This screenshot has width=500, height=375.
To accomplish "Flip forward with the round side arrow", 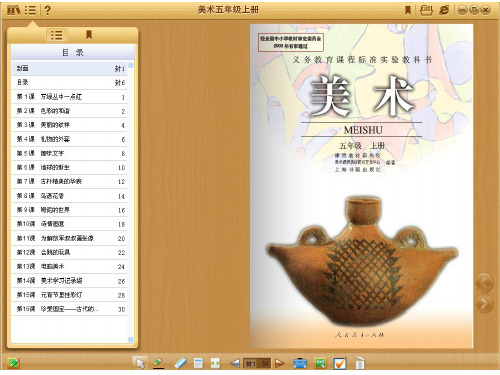I will pyautogui.click(x=484, y=304).
